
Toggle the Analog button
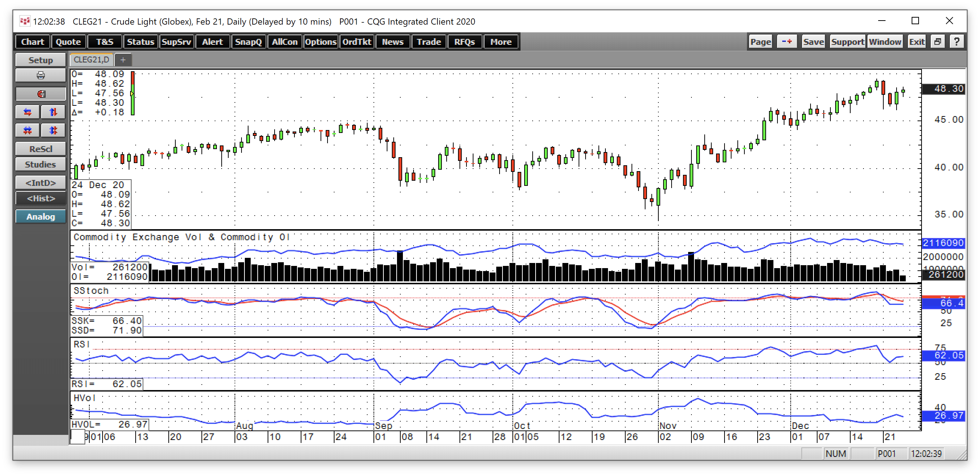[40, 216]
